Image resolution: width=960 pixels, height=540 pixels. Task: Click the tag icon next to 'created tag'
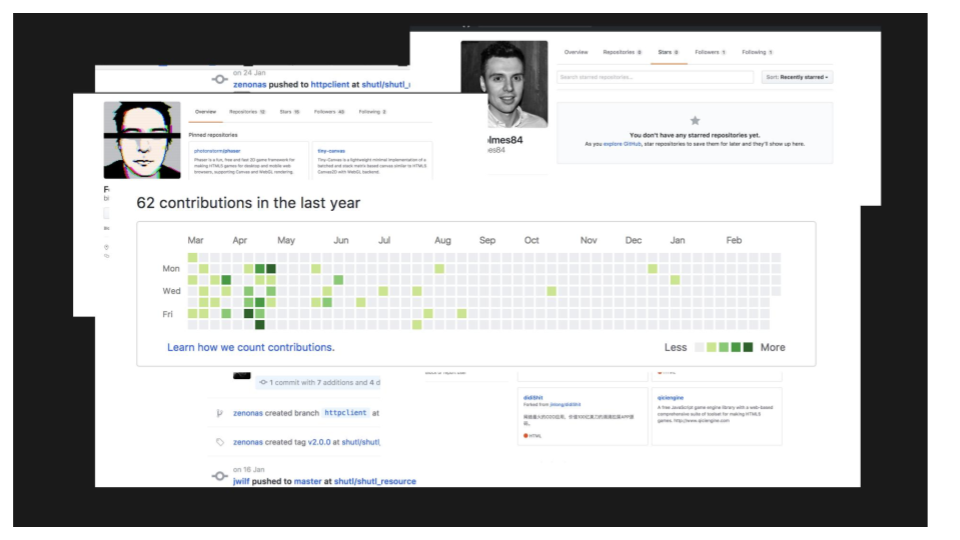pyautogui.click(x=220, y=442)
